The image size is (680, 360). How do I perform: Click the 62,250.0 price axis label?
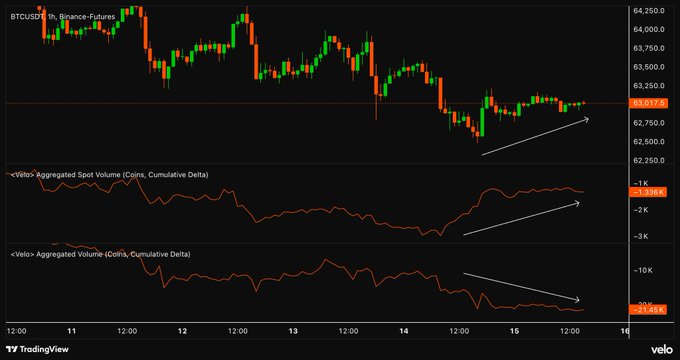pyautogui.click(x=649, y=160)
